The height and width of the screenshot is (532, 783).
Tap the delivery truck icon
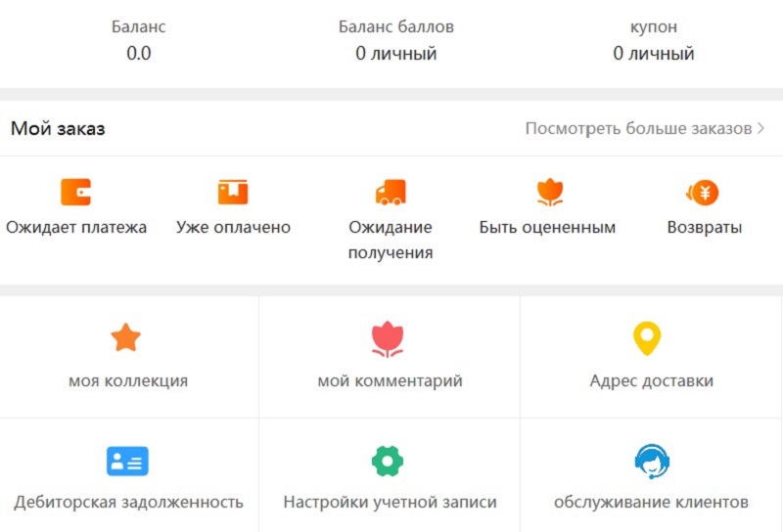[x=391, y=192]
